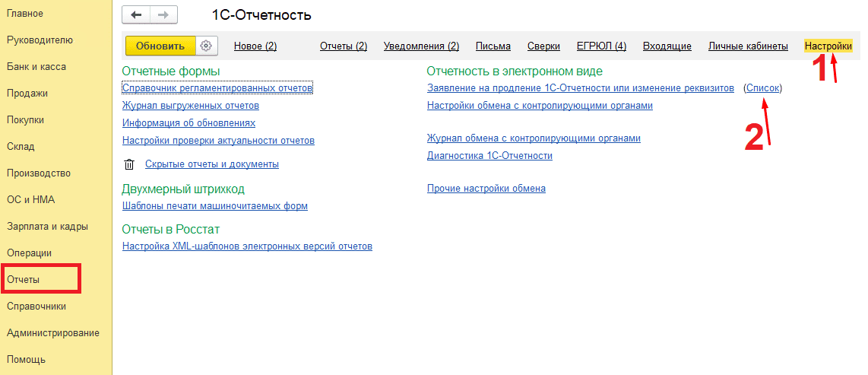Select Главное in the left sidebar
The width and height of the screenshot is (868, 375).
(25, 13)
